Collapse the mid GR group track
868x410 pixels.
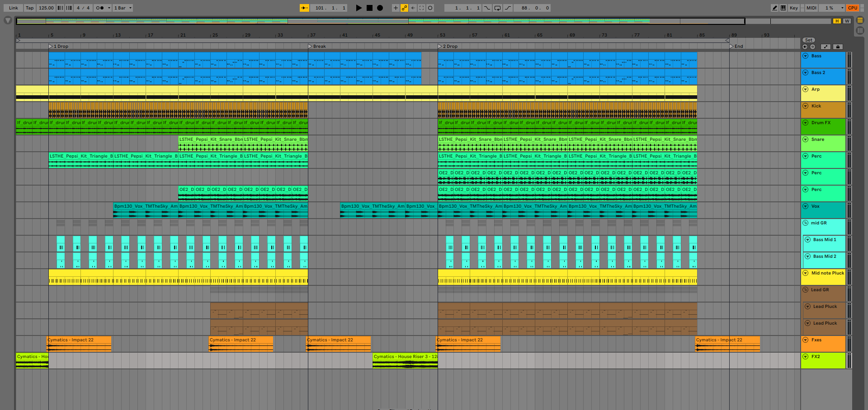(x=806, y=223)
